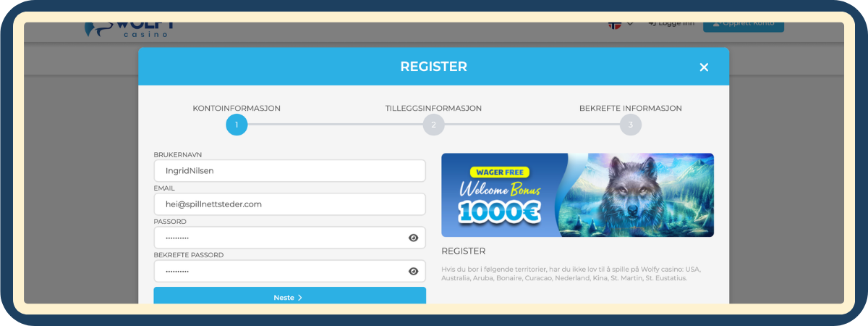
Task: Click the KONTOINFORMASJON step label
Action: [237, 108]
